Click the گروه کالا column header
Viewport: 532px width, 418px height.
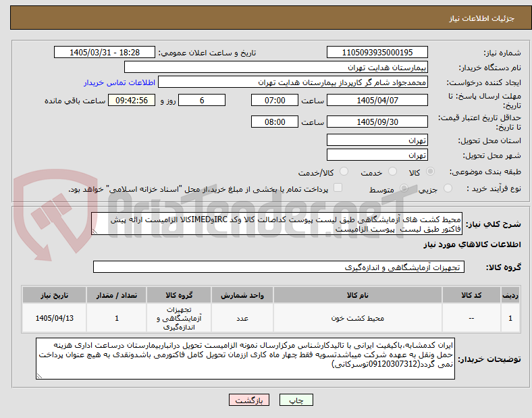coord(179,295)
